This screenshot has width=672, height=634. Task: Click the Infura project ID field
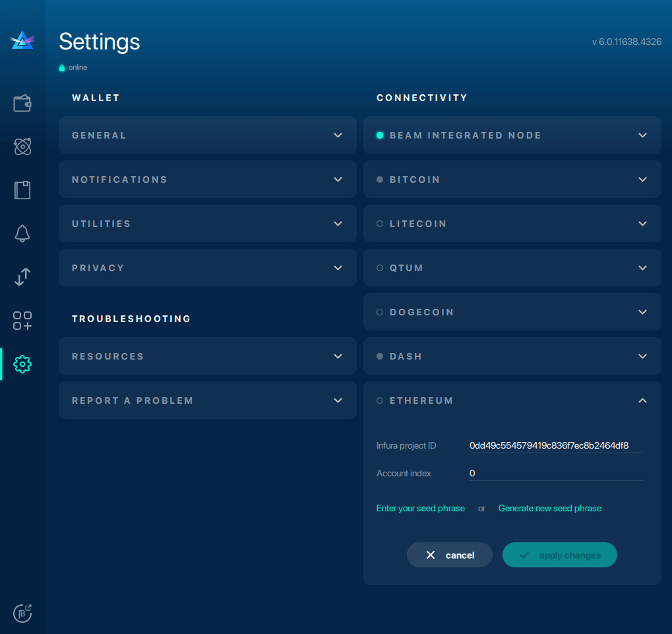[x=555, y=445]
